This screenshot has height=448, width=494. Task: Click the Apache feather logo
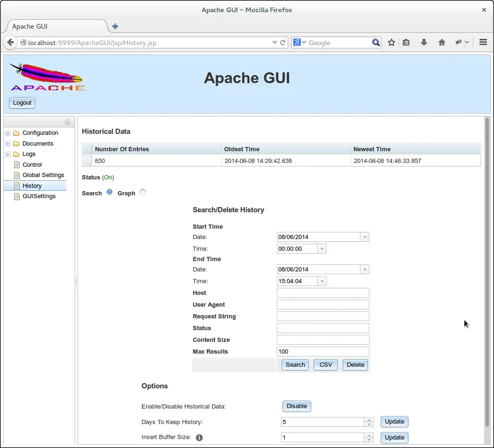[47, 77]
